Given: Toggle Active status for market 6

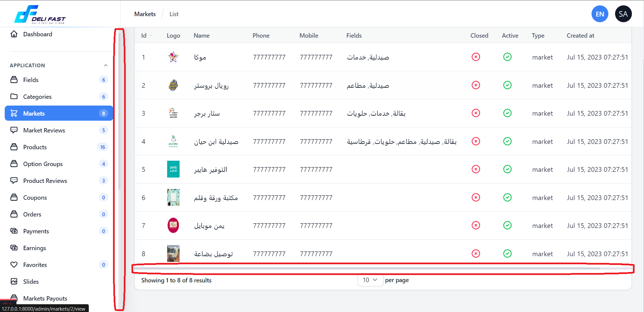Looking at the screenshot, I should [507, 198].
